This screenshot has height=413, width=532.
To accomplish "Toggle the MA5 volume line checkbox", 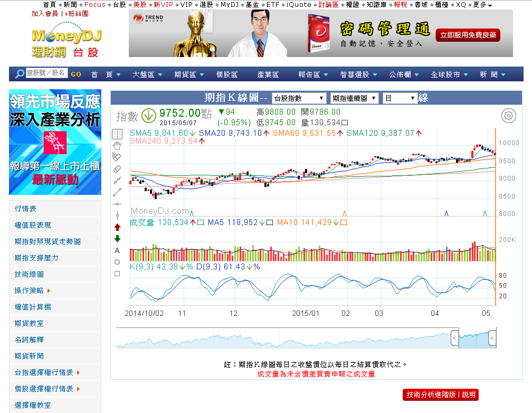I will pyautogui.click(x=270, y=223).
